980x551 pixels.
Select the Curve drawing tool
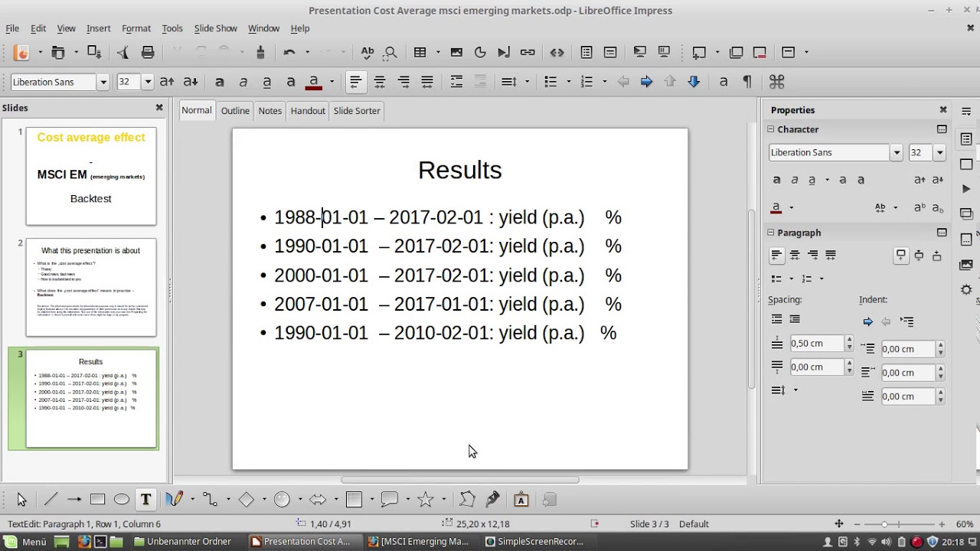(175, 500)
